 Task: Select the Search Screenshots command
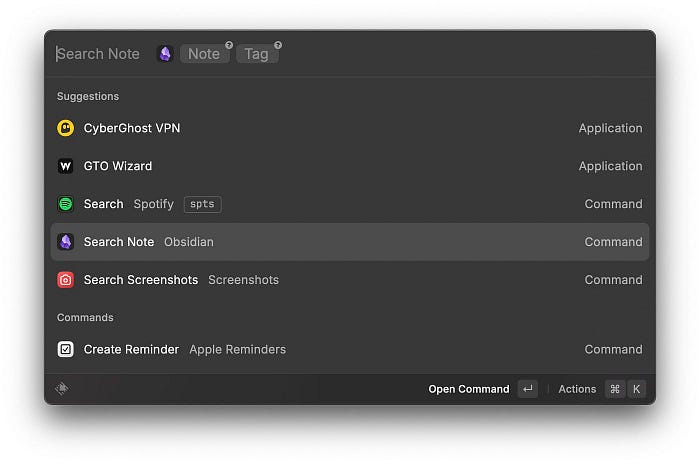click(x=350, y=280)
